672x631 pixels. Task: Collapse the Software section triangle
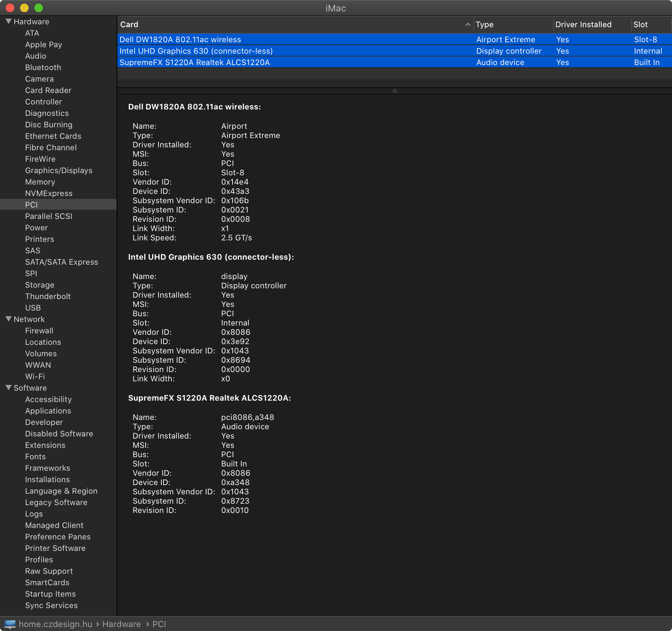[x=9, y=388]
